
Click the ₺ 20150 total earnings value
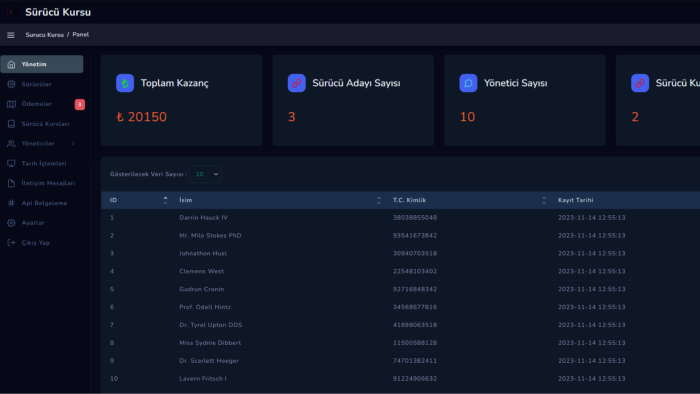click(x=142, y=117)
